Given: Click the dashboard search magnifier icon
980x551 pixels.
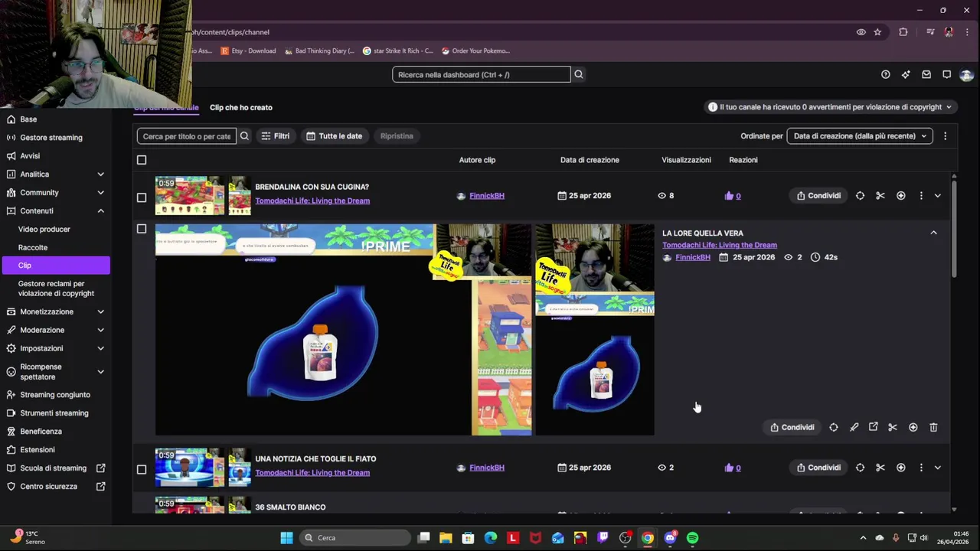Looking at the screenshot, I should coord(579,74).
